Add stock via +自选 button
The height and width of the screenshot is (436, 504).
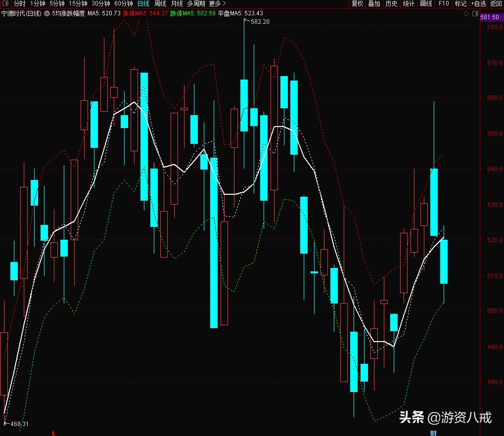point(478,3)
